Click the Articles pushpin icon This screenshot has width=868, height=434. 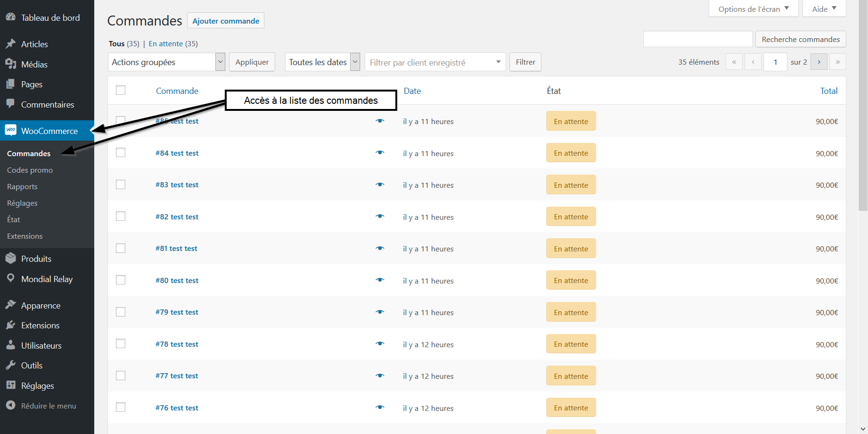[x=10, y=44]
